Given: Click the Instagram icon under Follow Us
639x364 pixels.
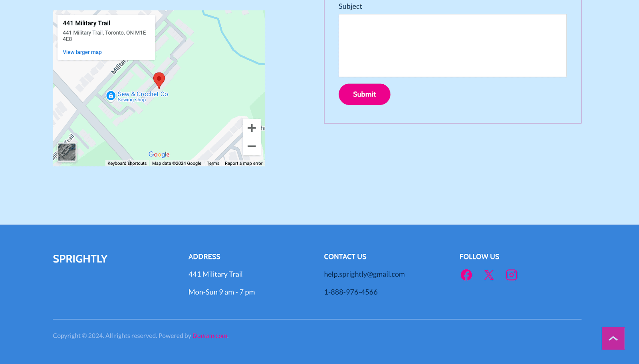Looking at the screenshot, I should click(512, 275).
